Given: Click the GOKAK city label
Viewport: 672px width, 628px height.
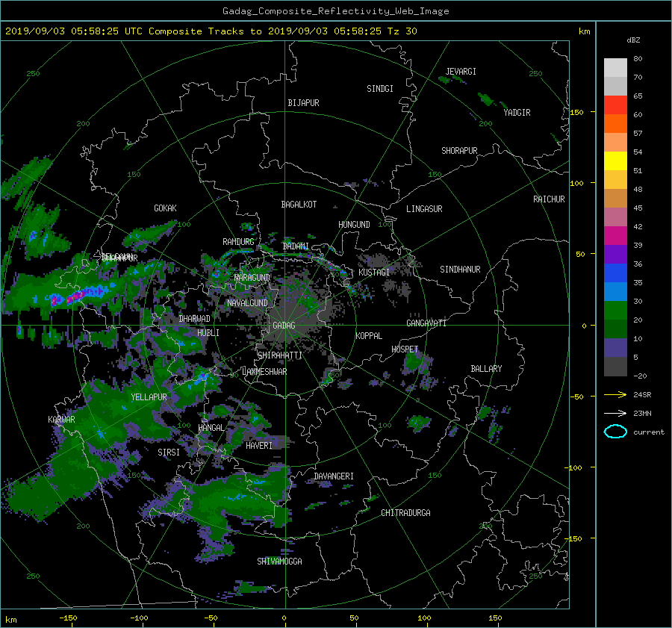Looking at the screenshot, I should pos(165,208).
